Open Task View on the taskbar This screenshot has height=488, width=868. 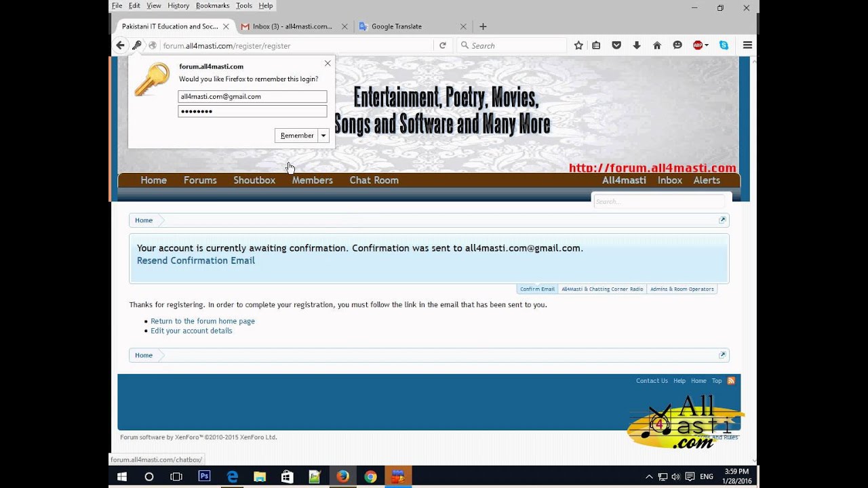pyautogui.click(x=176, y=476)
